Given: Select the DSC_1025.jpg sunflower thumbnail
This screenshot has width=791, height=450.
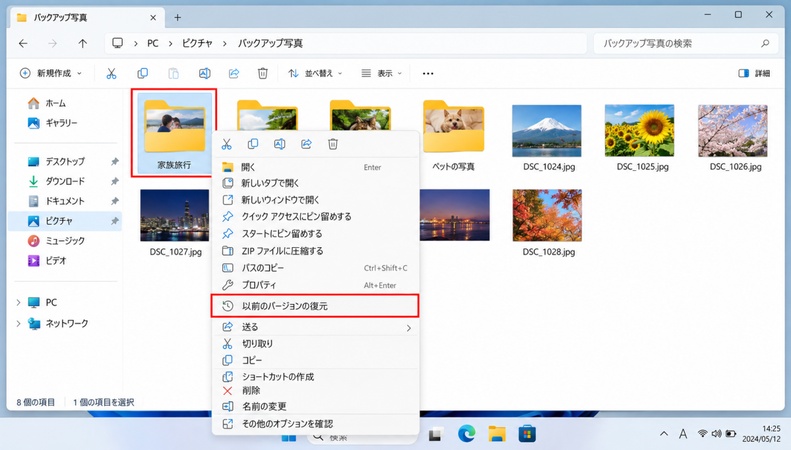Looking at the screenshot, I should [640, 131].
